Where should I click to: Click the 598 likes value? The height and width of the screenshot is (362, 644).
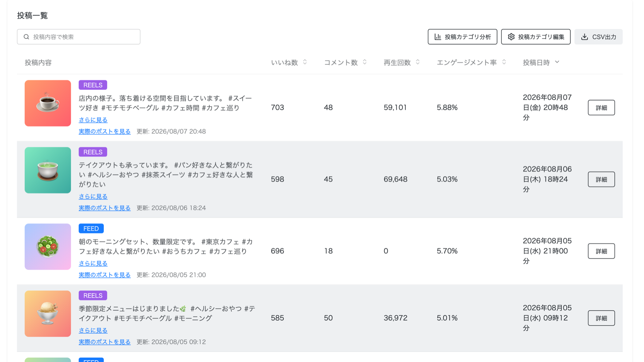point(277,179)
